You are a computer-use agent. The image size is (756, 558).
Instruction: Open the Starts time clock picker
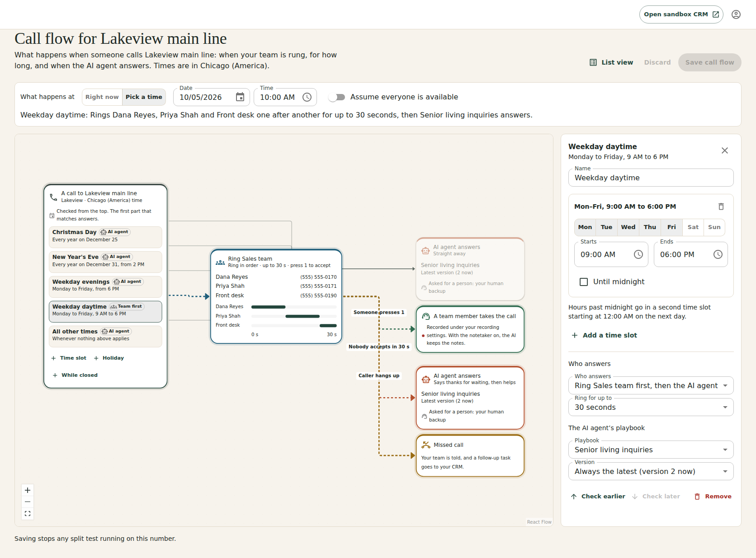(638, 254)
